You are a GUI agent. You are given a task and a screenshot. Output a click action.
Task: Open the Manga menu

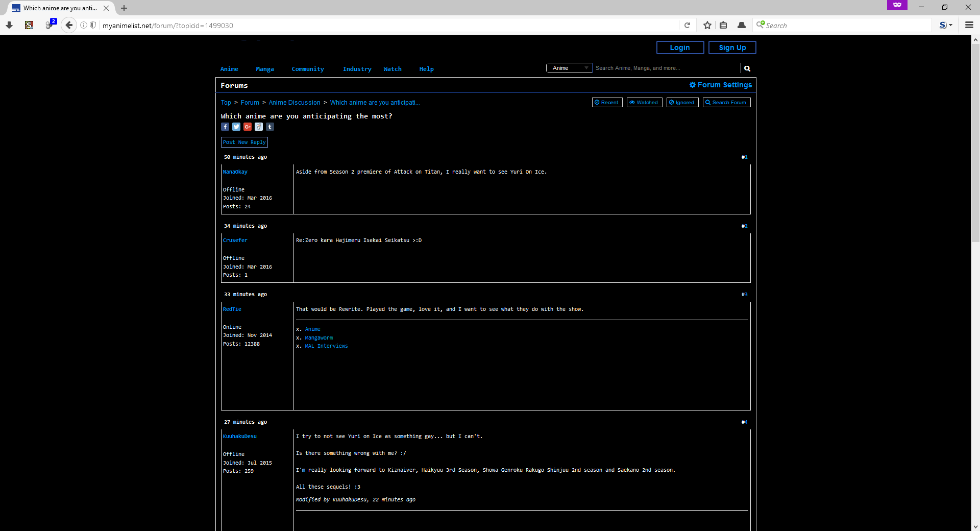pyautogui.click(x=265, y=69)
